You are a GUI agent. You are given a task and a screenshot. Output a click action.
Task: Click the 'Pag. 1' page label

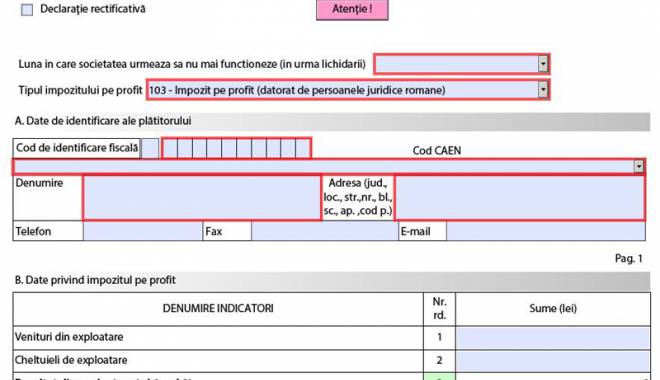pyautogui.click(x=629, y=258)
